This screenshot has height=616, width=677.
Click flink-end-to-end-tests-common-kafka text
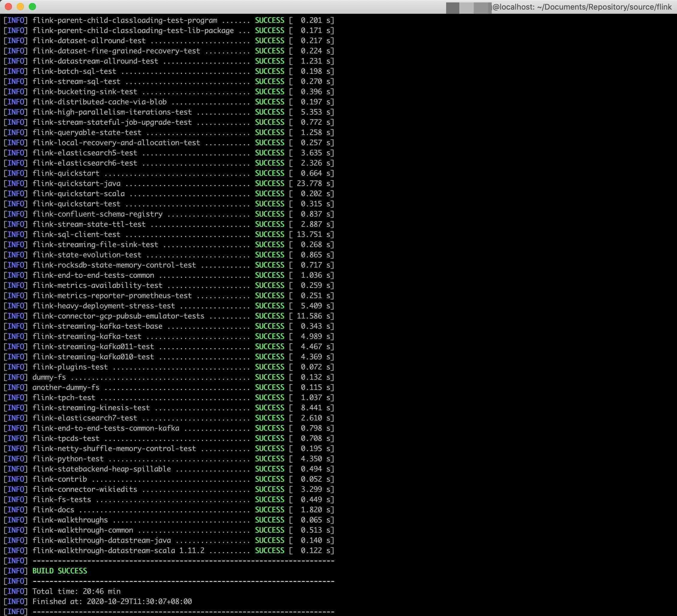106,428
